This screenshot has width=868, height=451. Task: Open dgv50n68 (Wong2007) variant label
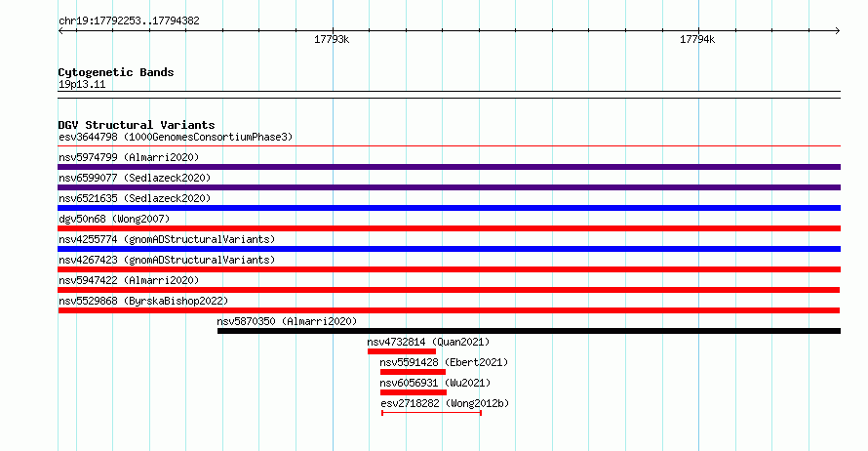pos(114,219)
